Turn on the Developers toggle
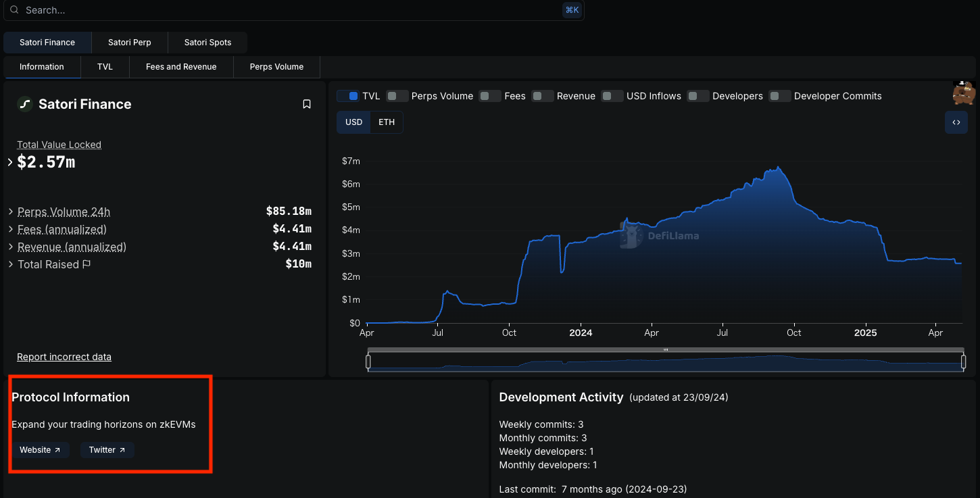 [x=698, y=96]
